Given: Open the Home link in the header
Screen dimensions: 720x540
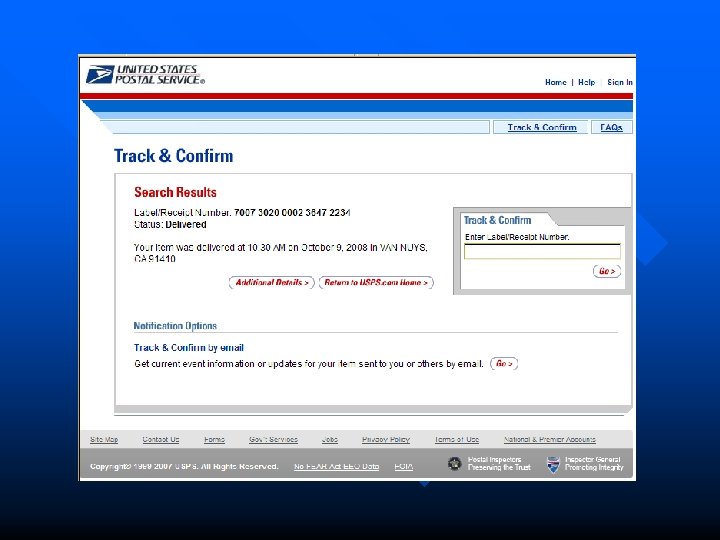Looking at the screenshot, I should 556,82.
